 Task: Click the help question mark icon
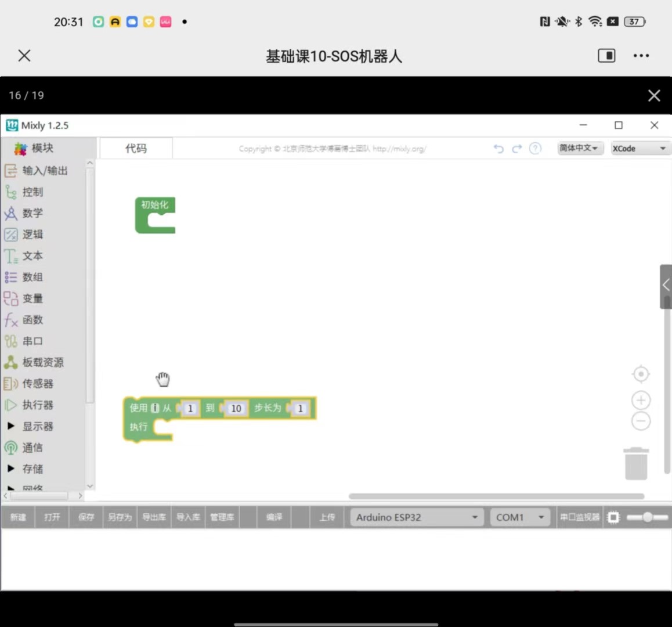pos(535,149)
